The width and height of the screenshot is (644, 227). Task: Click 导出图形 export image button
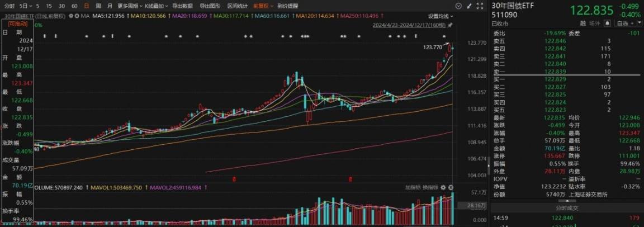pyautogui.click(x=210, y=6)
